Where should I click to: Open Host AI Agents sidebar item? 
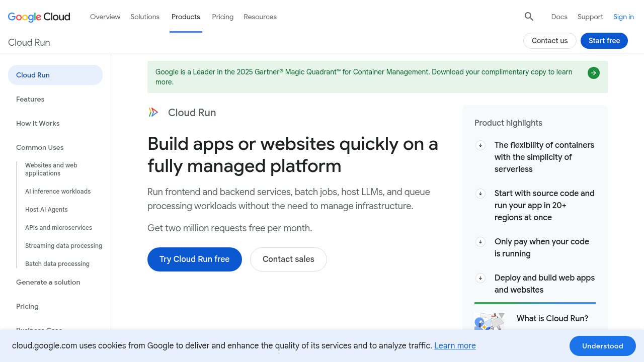pyautogui.click(x=46, y=209)
